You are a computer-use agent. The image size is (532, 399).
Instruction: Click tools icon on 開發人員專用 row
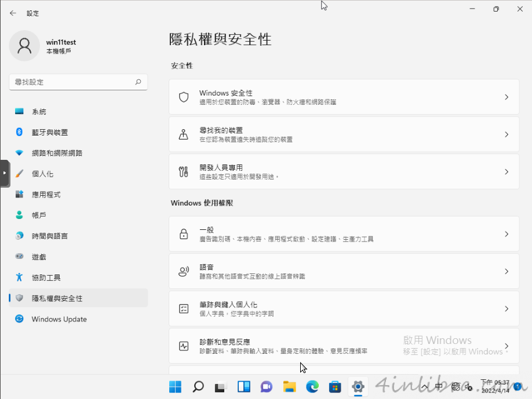(184, 171)
